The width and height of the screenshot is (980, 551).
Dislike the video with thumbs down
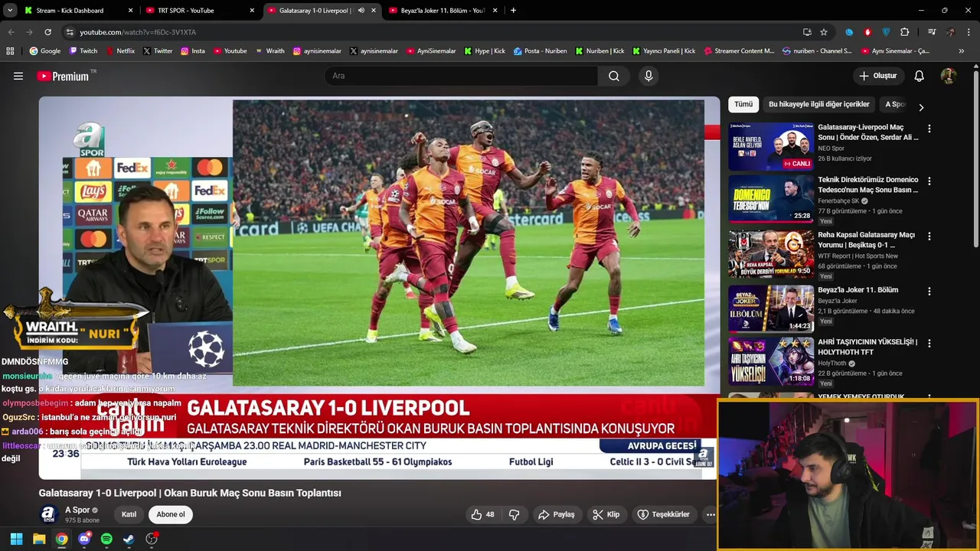tap(514, 514)
